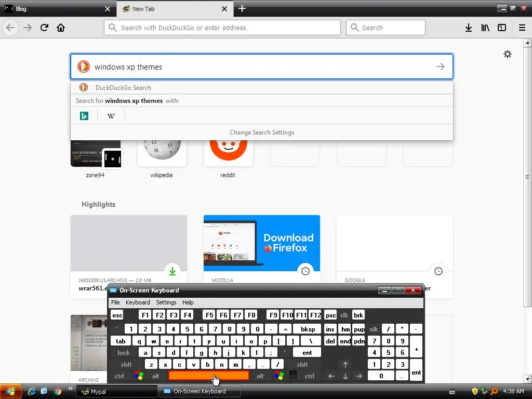
Task: Click the del key
Action: (x=330, y=341)
